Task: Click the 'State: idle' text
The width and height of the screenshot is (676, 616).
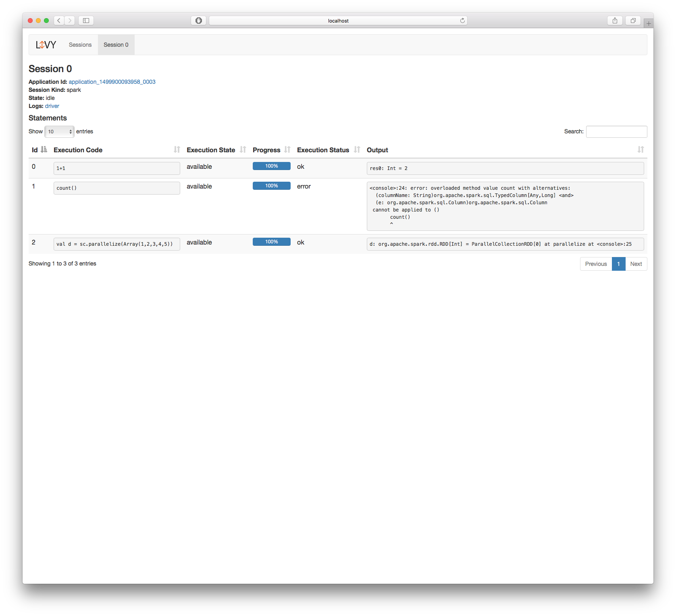Action: [42, 98]
